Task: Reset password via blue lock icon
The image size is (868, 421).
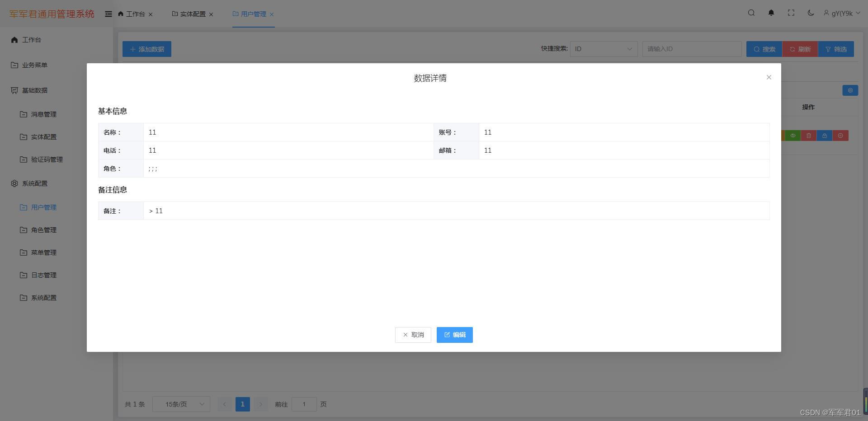Action: coord(824,135)
